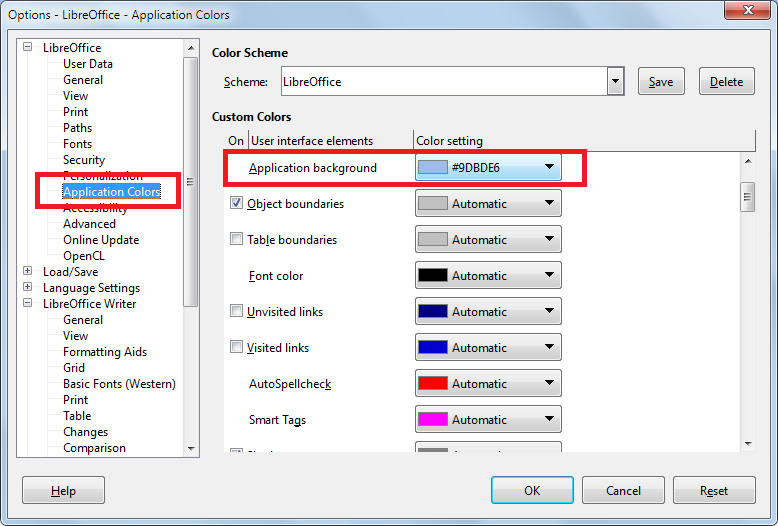This screenshot has width=778, height=526.
Task: Select Fonts in the options tree
Action: 77,144
